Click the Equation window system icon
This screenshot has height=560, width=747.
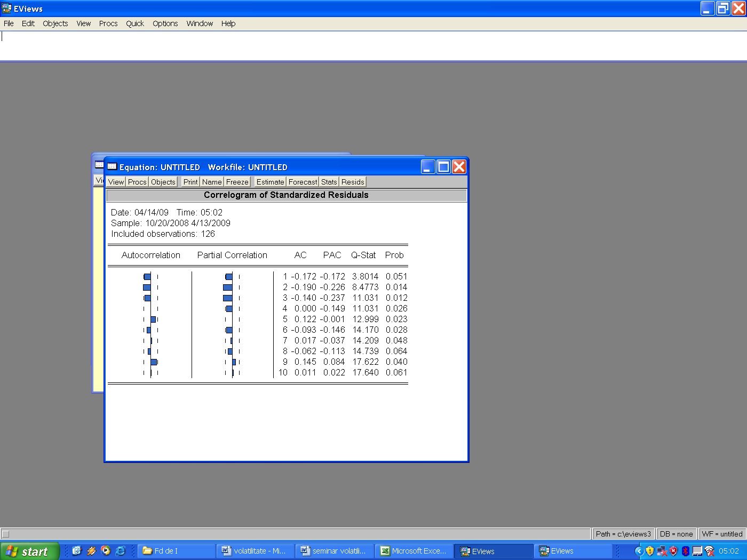[112, 167]
